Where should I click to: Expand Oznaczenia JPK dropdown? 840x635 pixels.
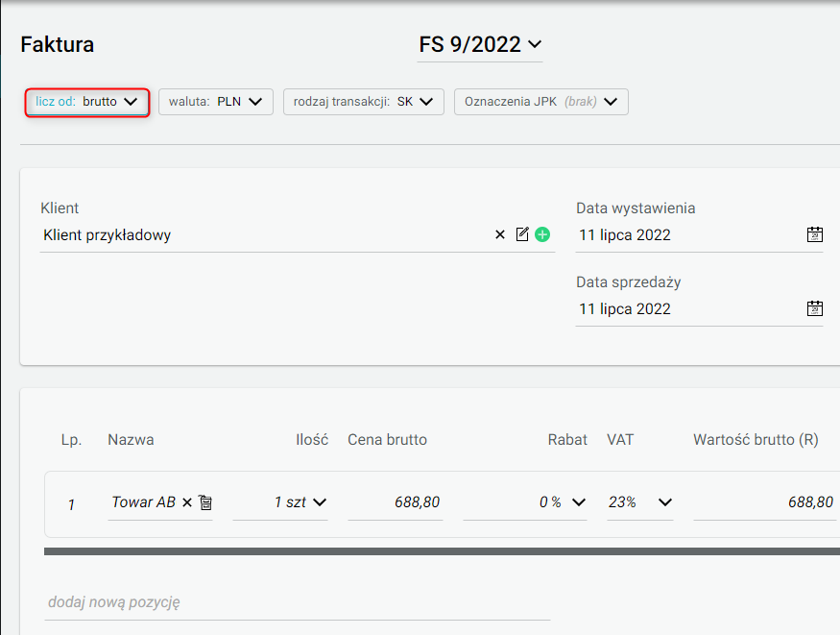tap(541, 102)
